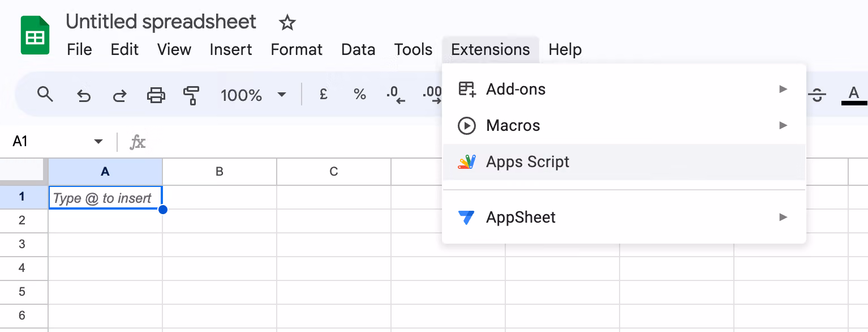Select row 5 header
The height and width of the screenshot is (332, 868).
pyautogui.click(x=23, y=292)
